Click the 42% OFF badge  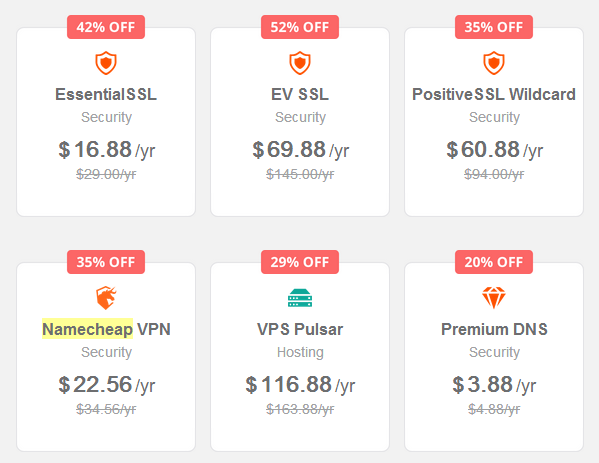pos(106,27)
